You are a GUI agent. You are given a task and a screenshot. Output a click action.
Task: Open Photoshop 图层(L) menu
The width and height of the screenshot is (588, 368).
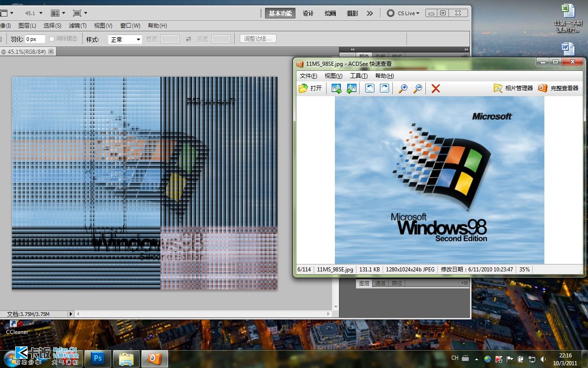[27, 26]
